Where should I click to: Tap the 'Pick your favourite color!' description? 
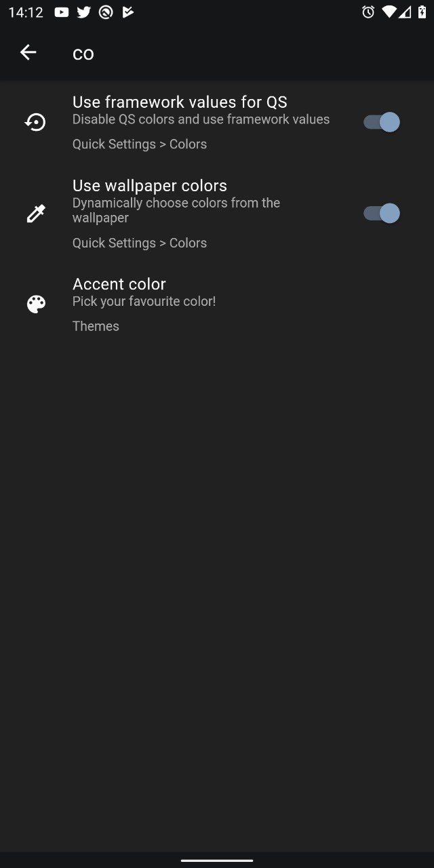144,301
